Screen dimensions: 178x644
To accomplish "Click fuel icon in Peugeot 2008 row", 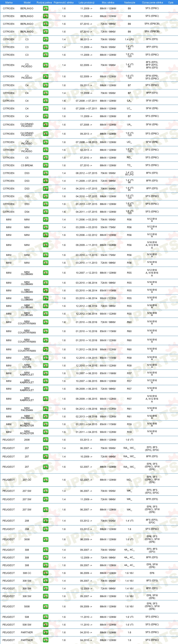I will [x=46, y=440].
